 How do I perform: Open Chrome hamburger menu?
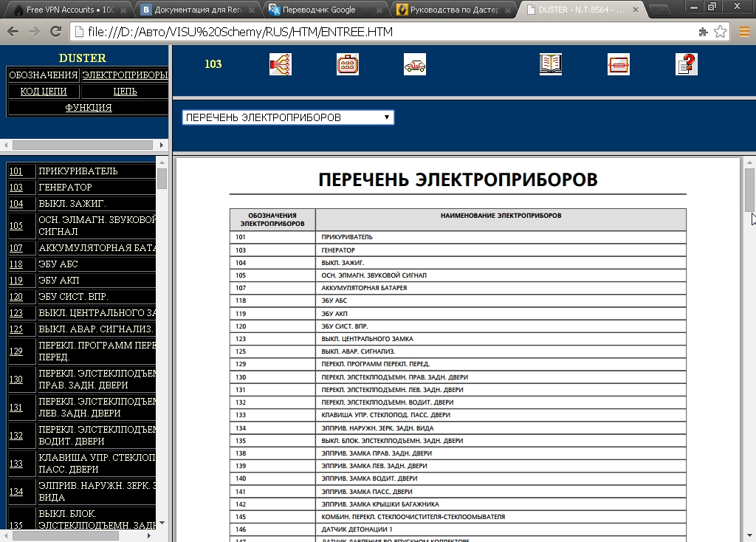pos(744,32)
